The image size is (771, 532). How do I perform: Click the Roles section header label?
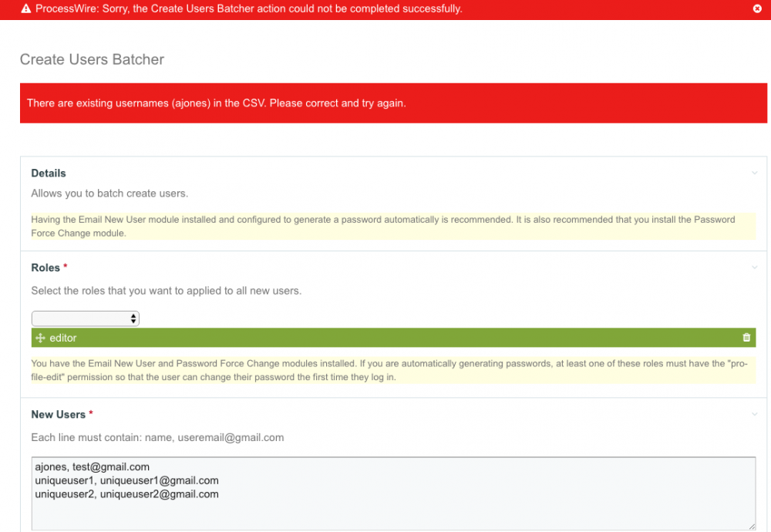coord(45,268)
